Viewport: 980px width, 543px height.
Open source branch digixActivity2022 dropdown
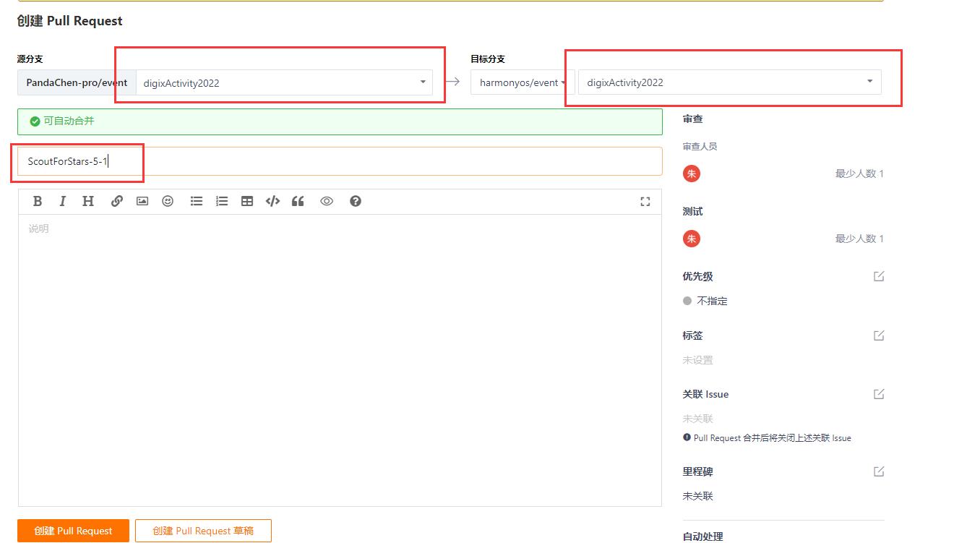pos(285,82)
